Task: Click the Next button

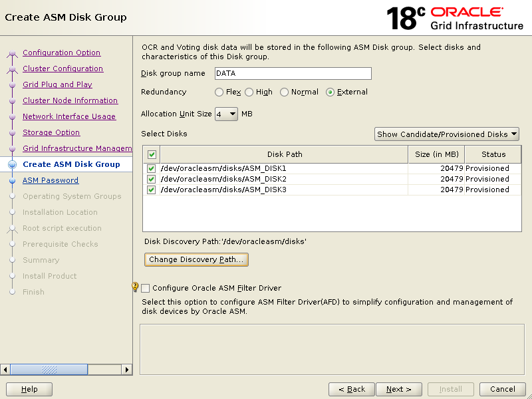Action: [399, 389]
